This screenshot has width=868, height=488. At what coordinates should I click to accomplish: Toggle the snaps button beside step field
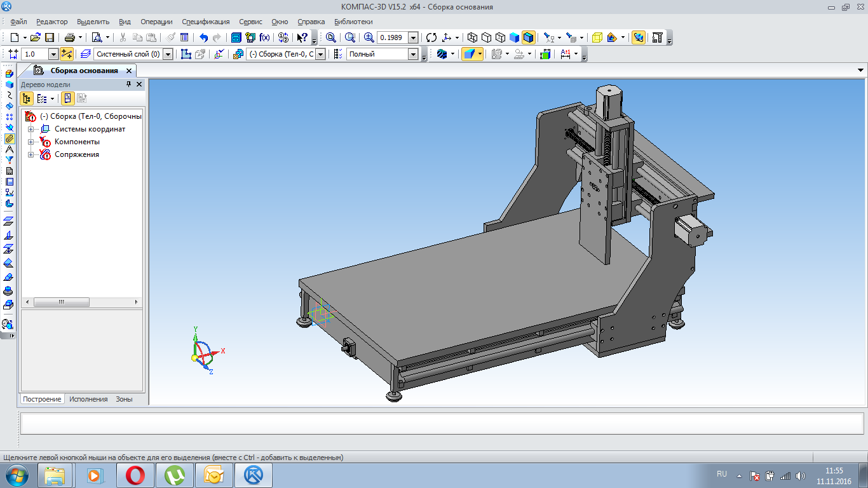[x=67, y=54]
